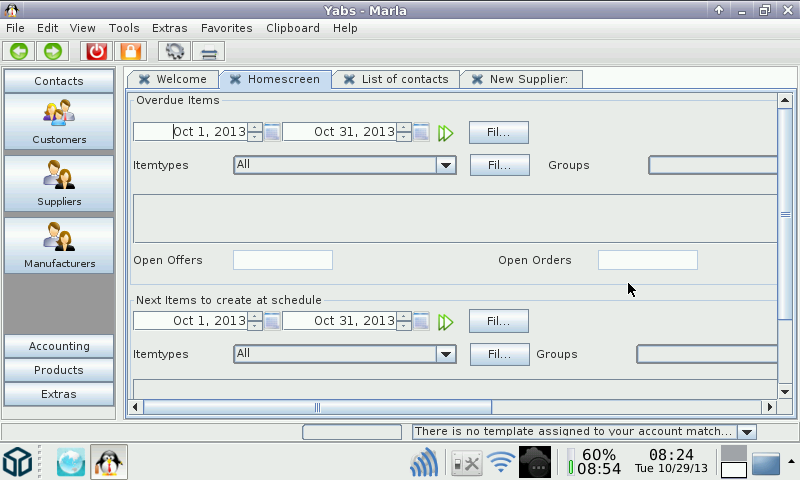Open the Edit menu
Image resolution: width=800 pixels, height=480 pixels.
[x=47, y=28]
